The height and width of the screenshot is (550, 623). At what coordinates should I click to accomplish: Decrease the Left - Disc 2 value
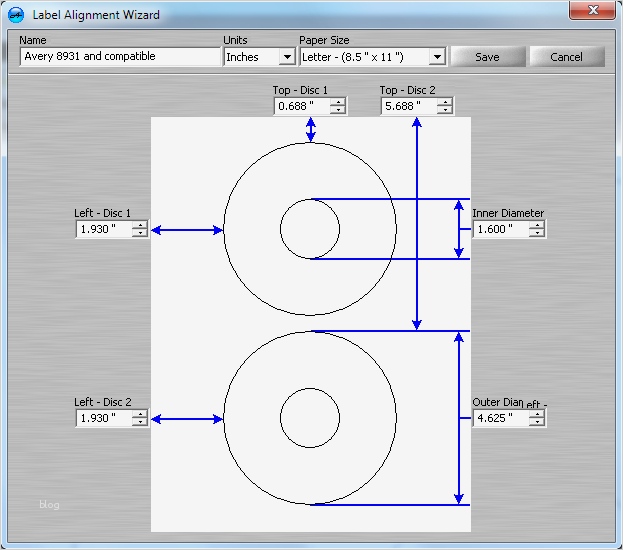point(140,422)
